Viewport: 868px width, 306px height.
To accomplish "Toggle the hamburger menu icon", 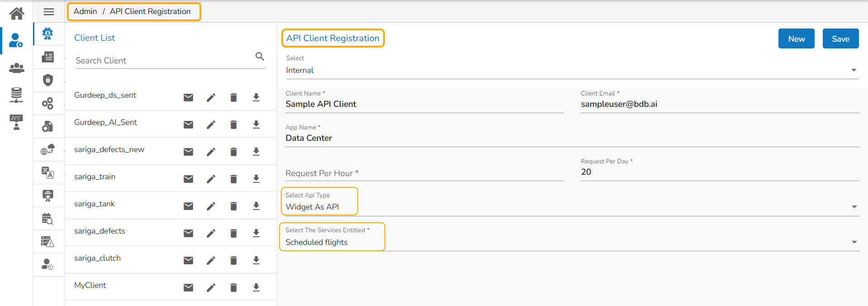I will pyautogui.click(x=49, y=12).
